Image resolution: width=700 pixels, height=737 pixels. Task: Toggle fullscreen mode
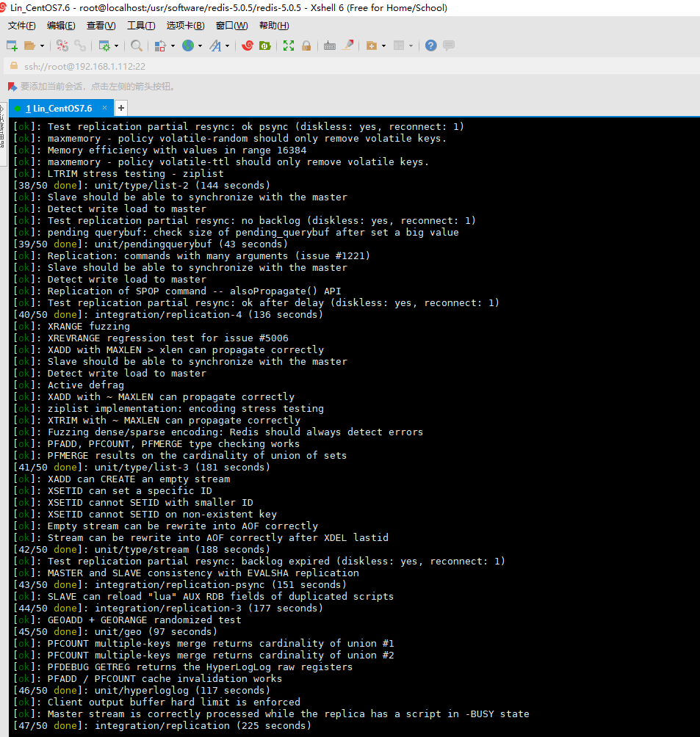(x=289, y=46)
